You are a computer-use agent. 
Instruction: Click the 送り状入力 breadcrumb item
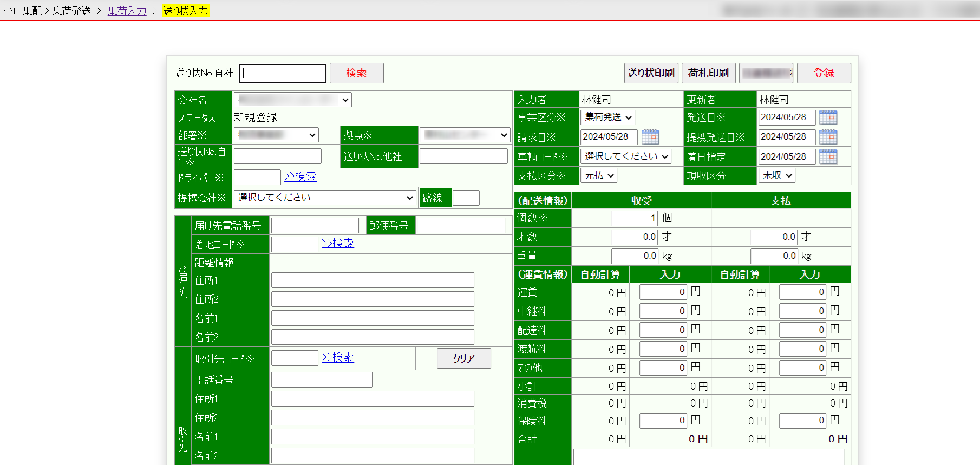pos(185,11)
